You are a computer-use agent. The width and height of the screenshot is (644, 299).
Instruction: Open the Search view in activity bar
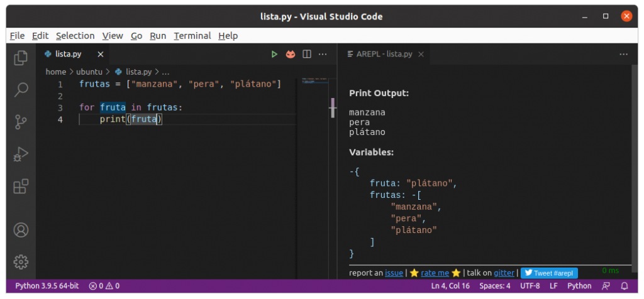pos(21,90)
